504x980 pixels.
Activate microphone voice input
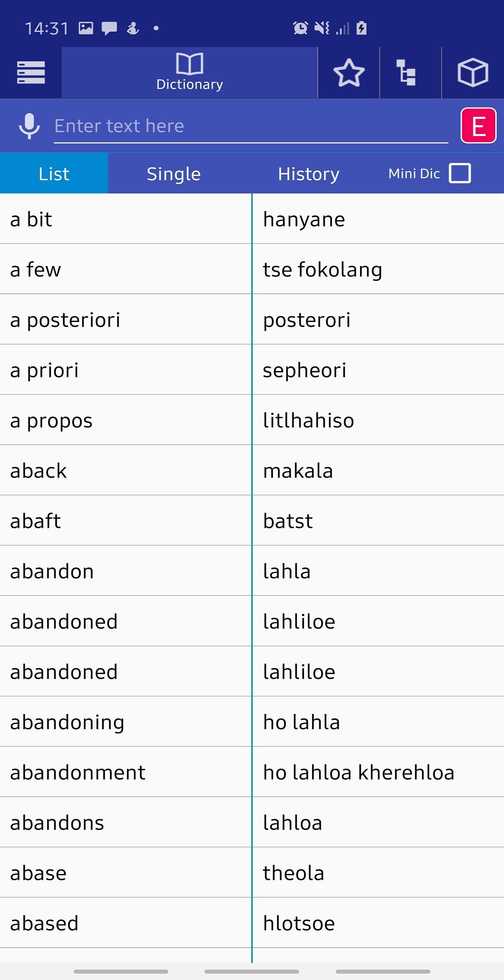point(29,126)
